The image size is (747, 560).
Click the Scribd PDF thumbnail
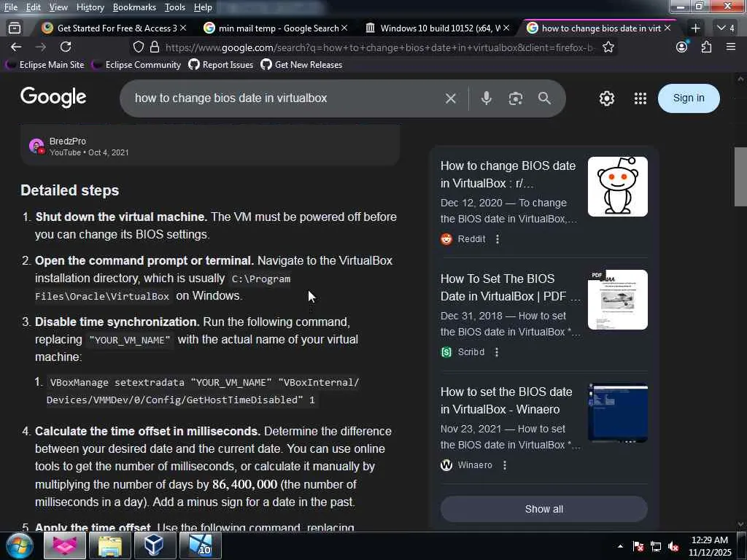[617, 300]
